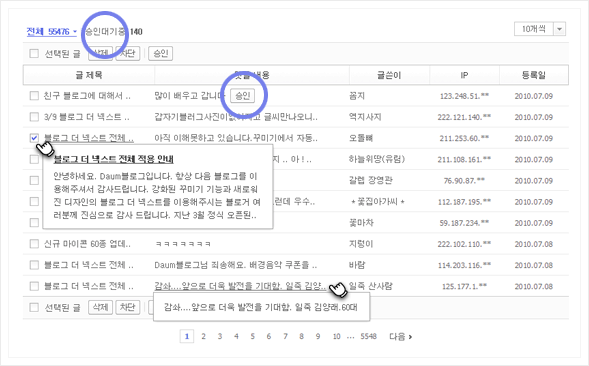Click IP address 123.248.51.**
Viewport: 589px width, 366px height.
(464, 96)
